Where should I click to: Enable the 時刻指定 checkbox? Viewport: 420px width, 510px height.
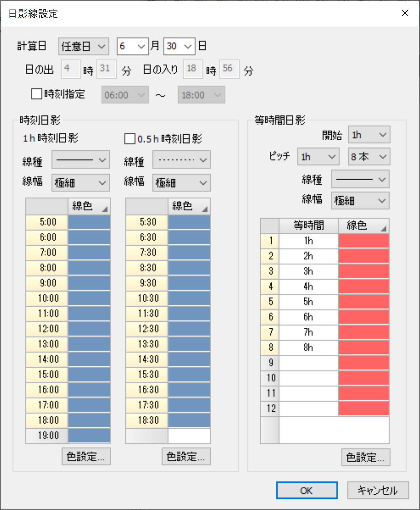pos(37,94)
